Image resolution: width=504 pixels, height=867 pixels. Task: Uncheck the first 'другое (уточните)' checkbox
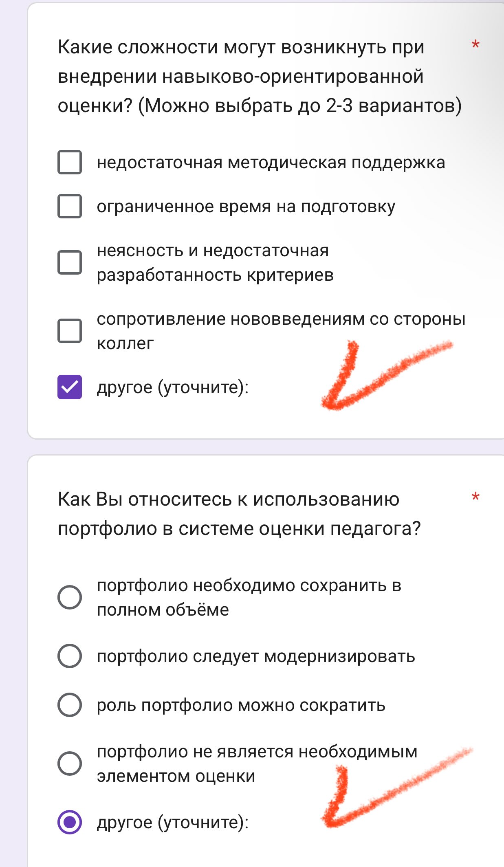point(70,387)
